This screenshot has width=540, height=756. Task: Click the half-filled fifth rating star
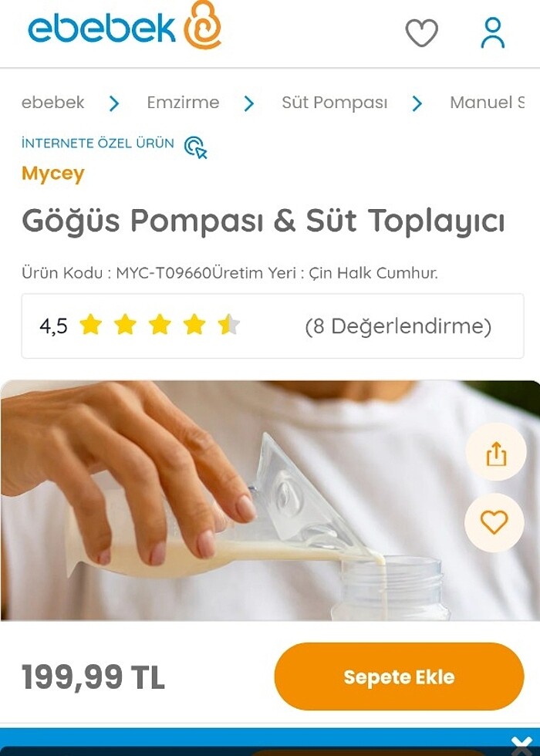point(228,325)
